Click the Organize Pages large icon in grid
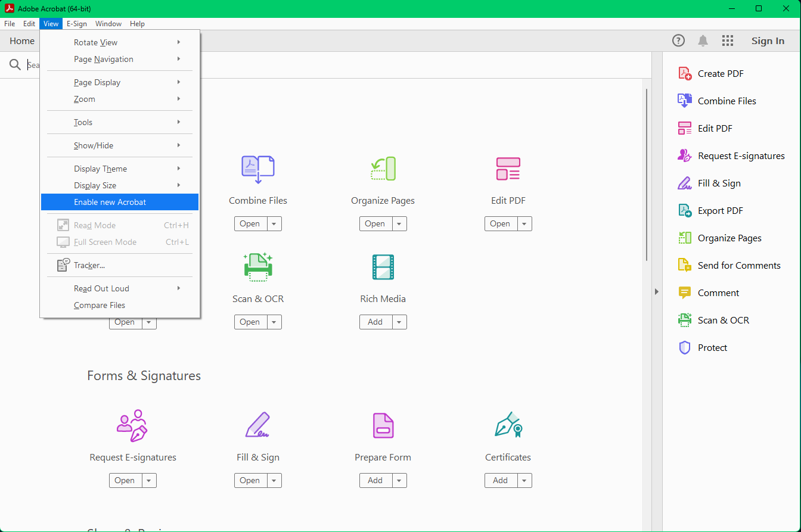Screen dimensions: 801x532 tap(383, 169)
